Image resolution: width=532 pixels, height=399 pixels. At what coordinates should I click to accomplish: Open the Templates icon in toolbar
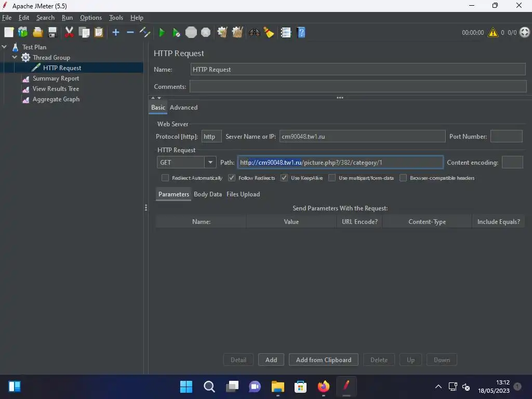pos(23,33)
